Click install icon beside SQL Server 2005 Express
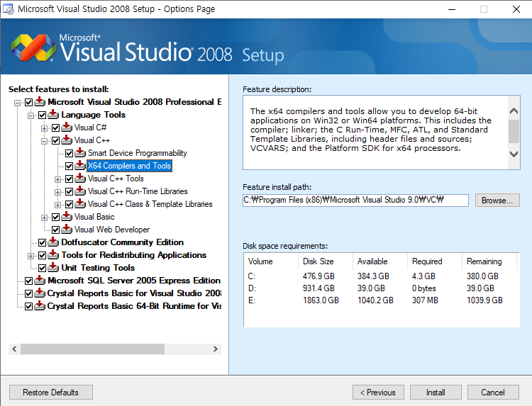Image resolution: width=532 pixels, height=406 pixels. [x=40, y=280]
